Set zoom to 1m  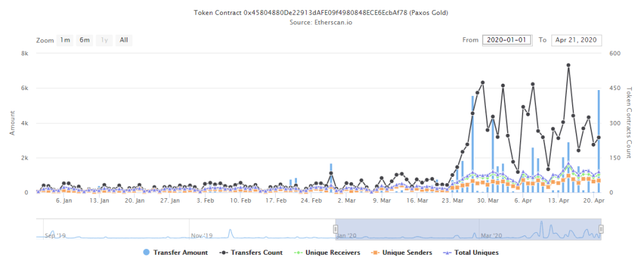(x=65, y=40)
